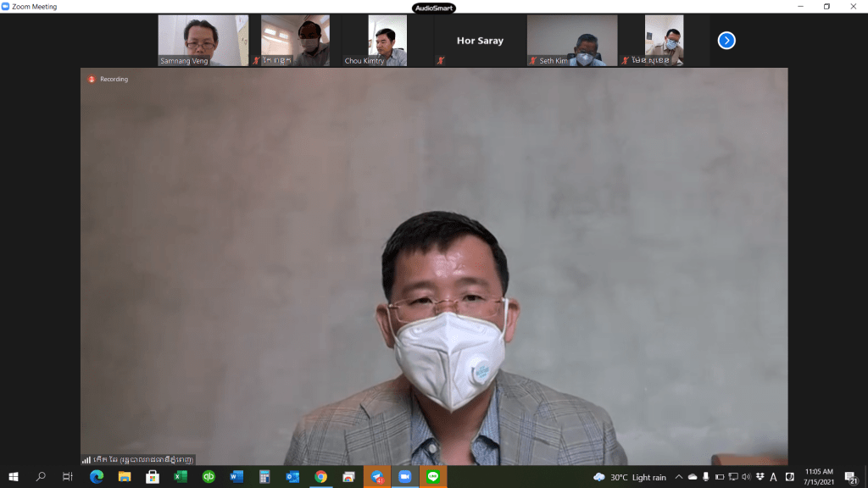Image resolution: width=868 pixels, height=488 pixels.
Task: Expand the hidden system tray icons chevron
Action: click(678, 477)
